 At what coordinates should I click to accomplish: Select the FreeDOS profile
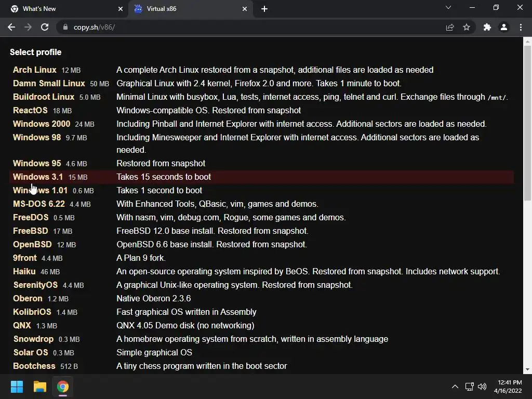pos(31,218)
